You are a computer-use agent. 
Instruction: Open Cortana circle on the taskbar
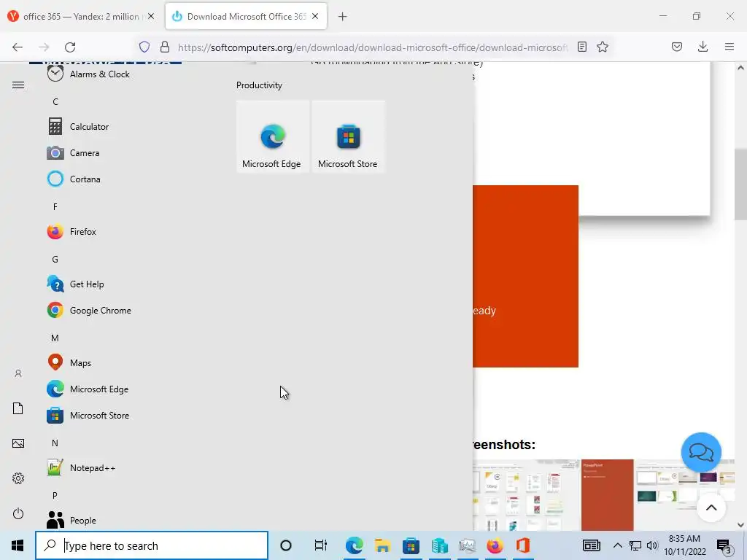pyautogui.click(x=286, y=545)
